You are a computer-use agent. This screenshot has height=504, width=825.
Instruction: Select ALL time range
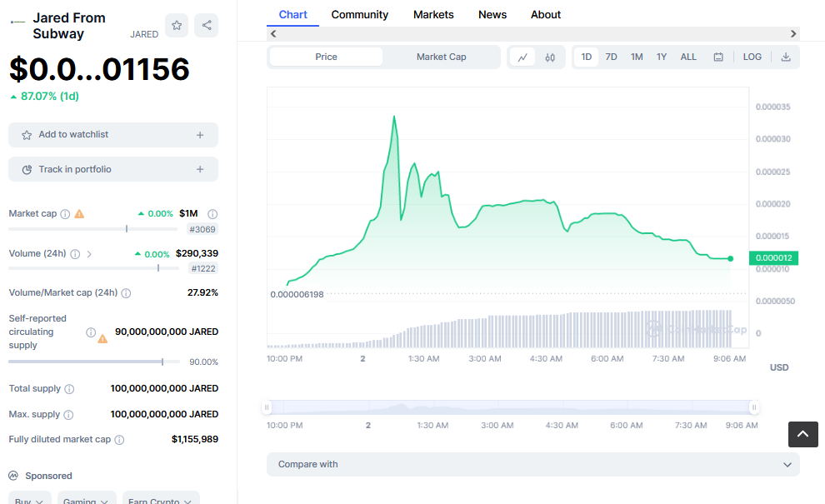[x=688, y=57]
